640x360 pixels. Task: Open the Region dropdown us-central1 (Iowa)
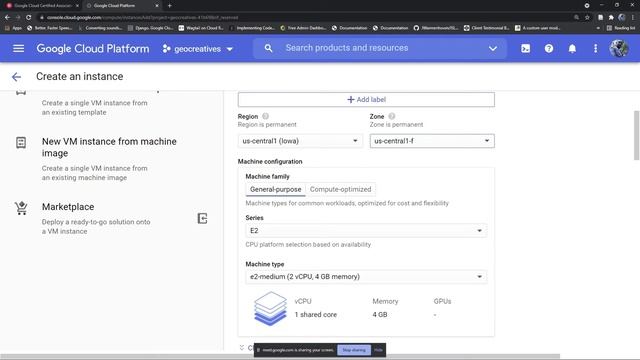(x=300, y=141)
